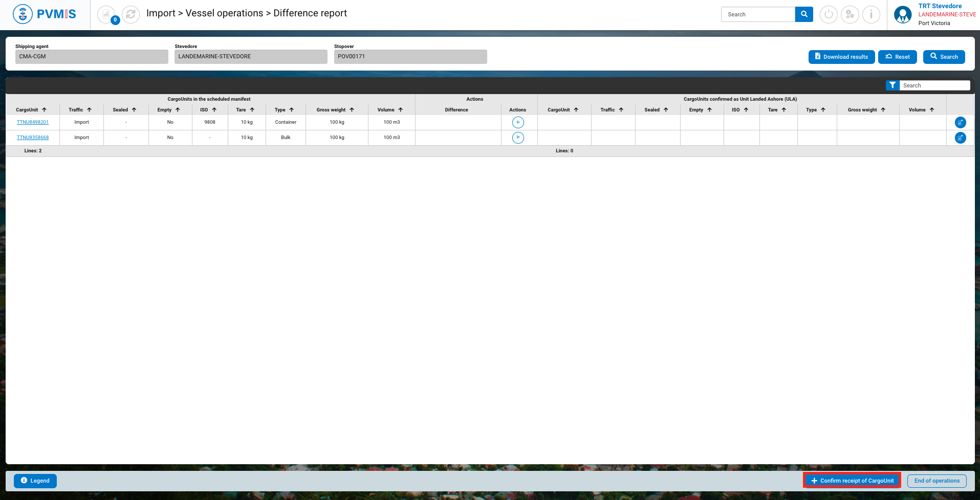
Task: Open the settings gears icon
Action: [x=850, y=14]
